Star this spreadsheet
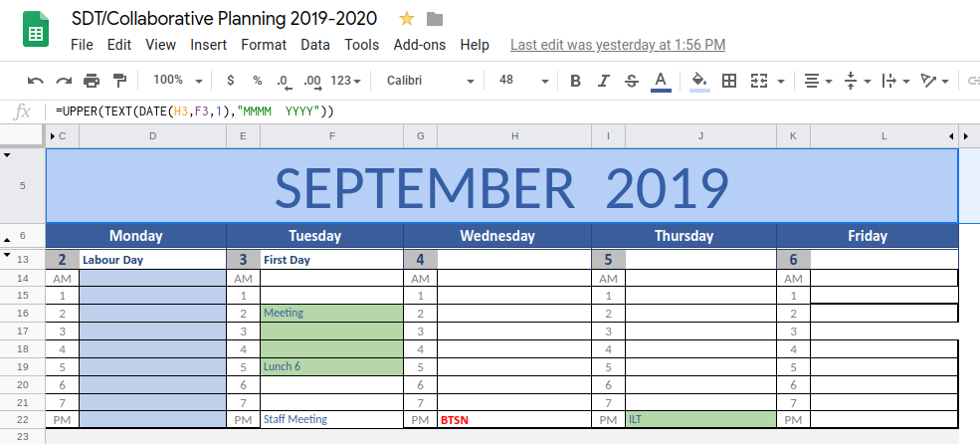This screenshot has width=980, height=444. click(406, 19)
